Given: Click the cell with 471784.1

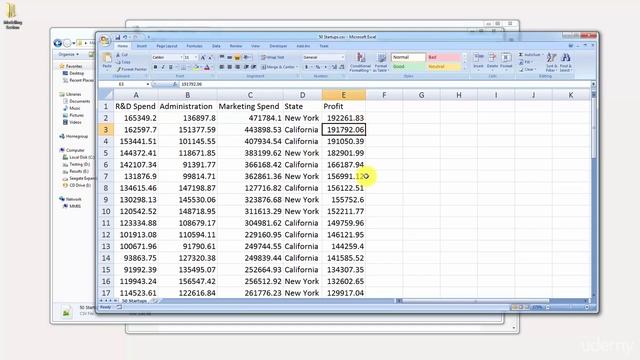Looking at the screenshot, I should coord(250,118).
